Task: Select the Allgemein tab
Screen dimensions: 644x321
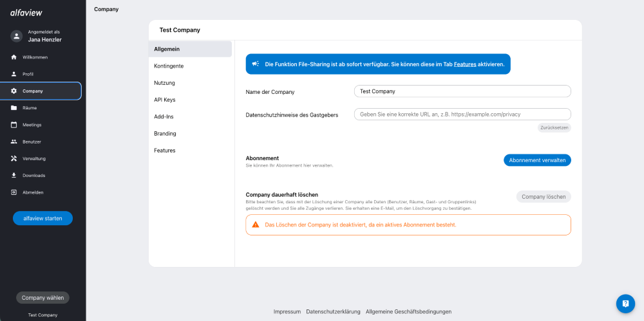Action: 190,49
